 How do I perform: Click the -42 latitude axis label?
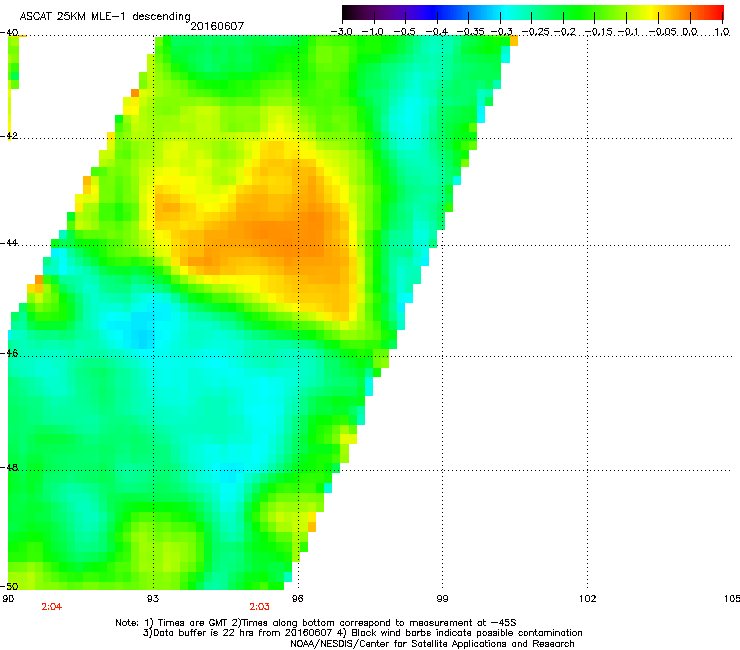point(9,135)
